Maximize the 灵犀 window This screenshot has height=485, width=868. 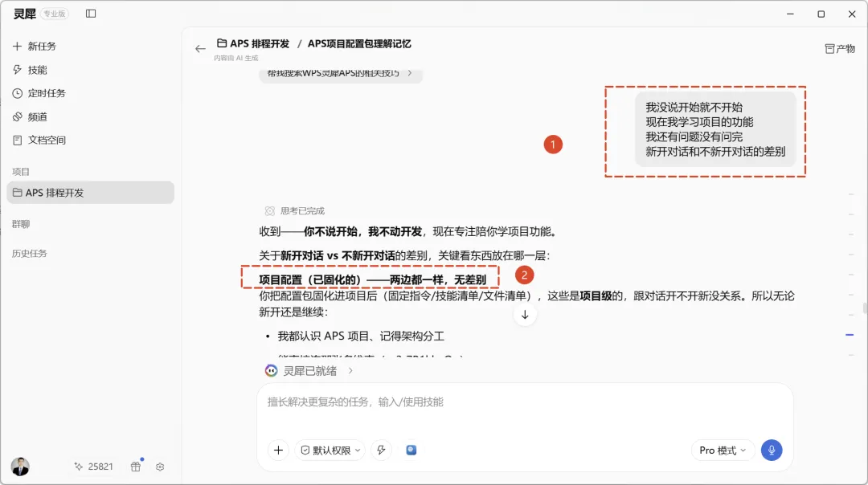pos(821,14)
